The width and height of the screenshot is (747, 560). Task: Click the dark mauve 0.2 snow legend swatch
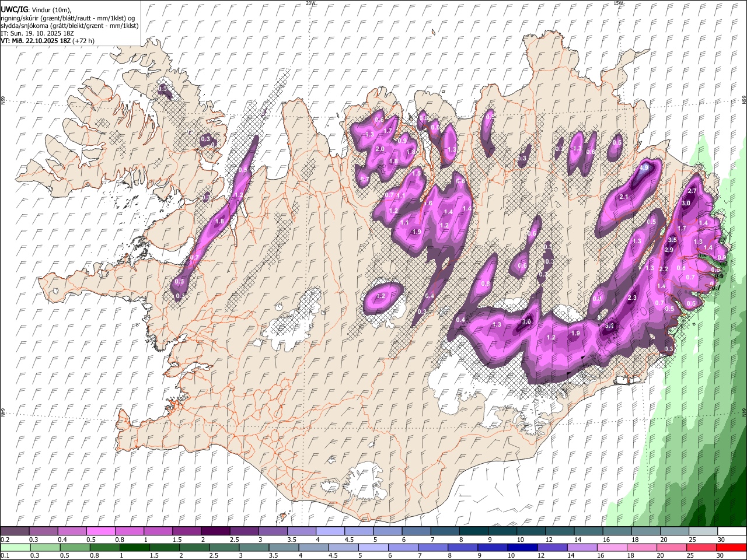(15, 531)
